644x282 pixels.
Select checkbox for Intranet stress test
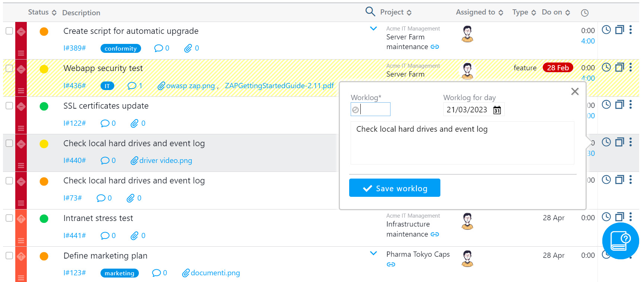pyautogui.click(x=9, y=218)
